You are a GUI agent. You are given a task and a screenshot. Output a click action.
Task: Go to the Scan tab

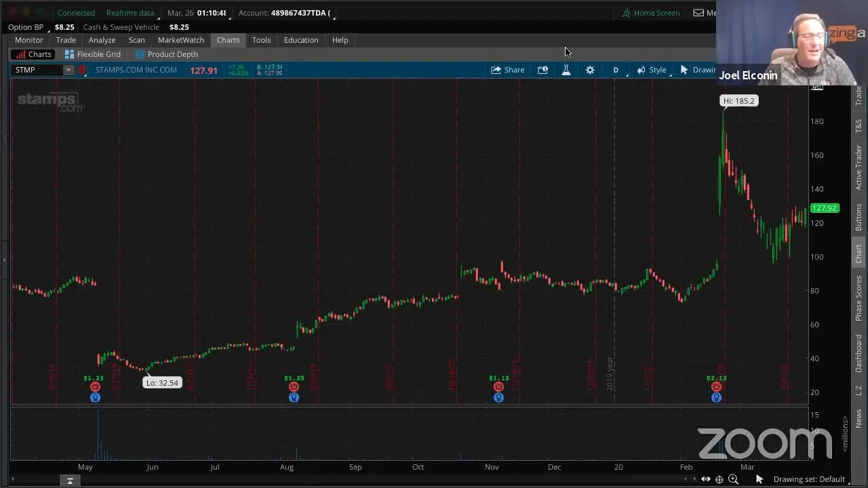click(136, 40)
